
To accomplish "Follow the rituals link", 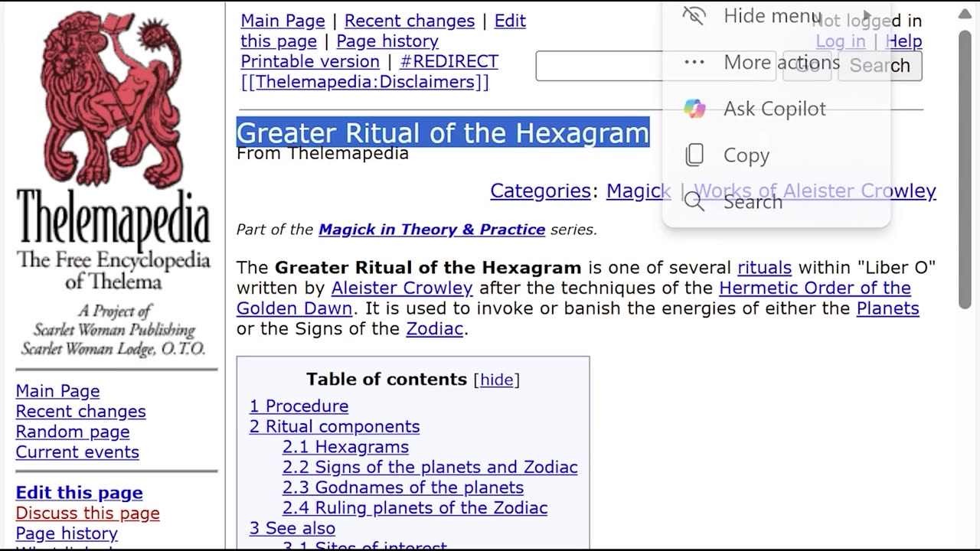I will [x=764, y=268].
